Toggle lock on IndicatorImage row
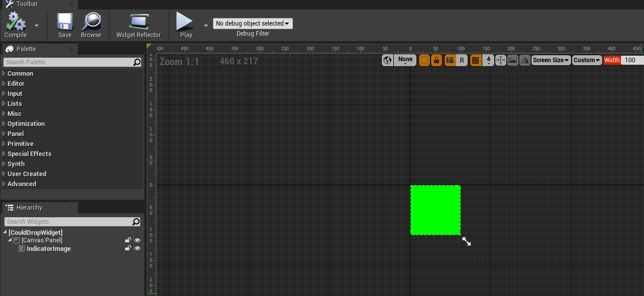 (x=128, y=248)
